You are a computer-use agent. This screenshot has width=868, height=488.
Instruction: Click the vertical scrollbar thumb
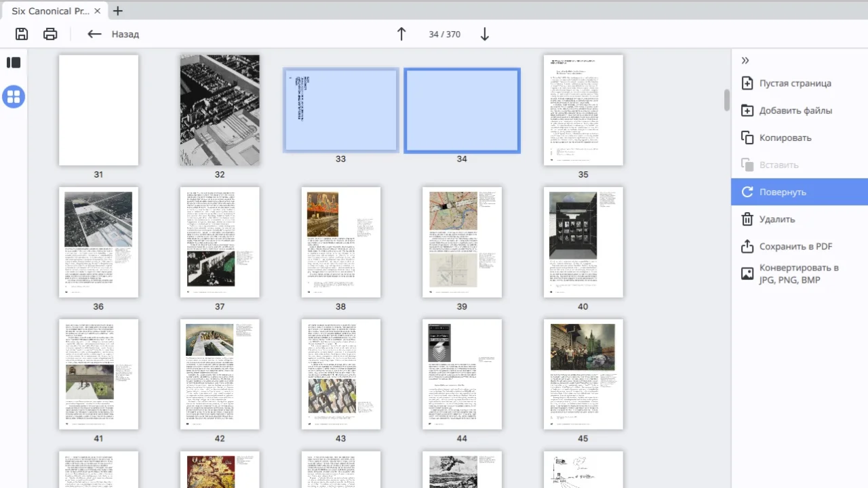click(x=726, y=100)
